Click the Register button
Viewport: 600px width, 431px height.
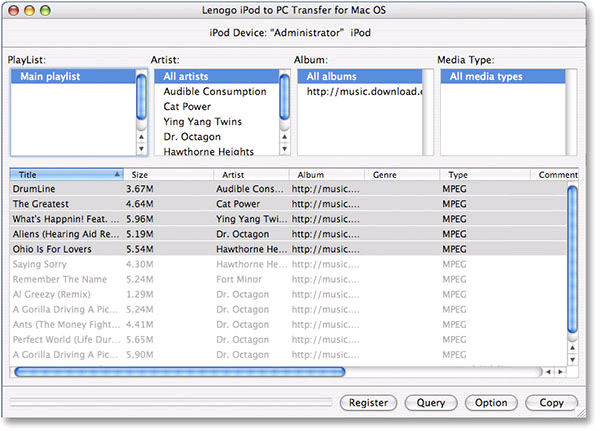click(369, 403)
